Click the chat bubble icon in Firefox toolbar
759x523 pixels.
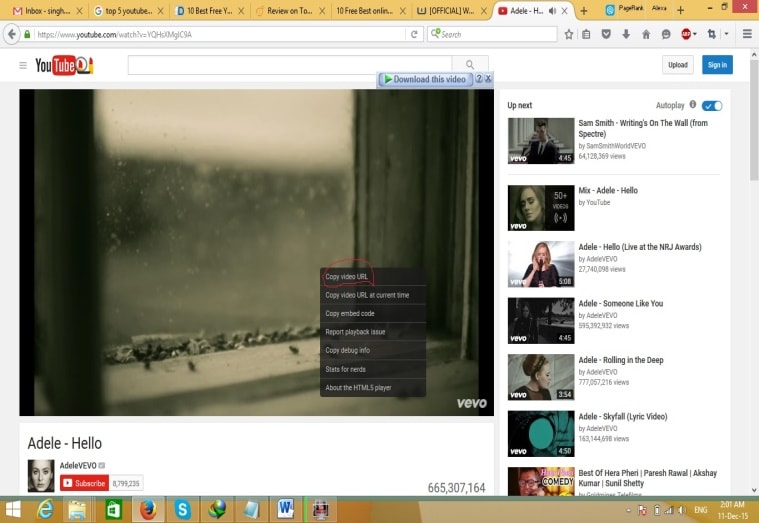(x=666, y=34)
